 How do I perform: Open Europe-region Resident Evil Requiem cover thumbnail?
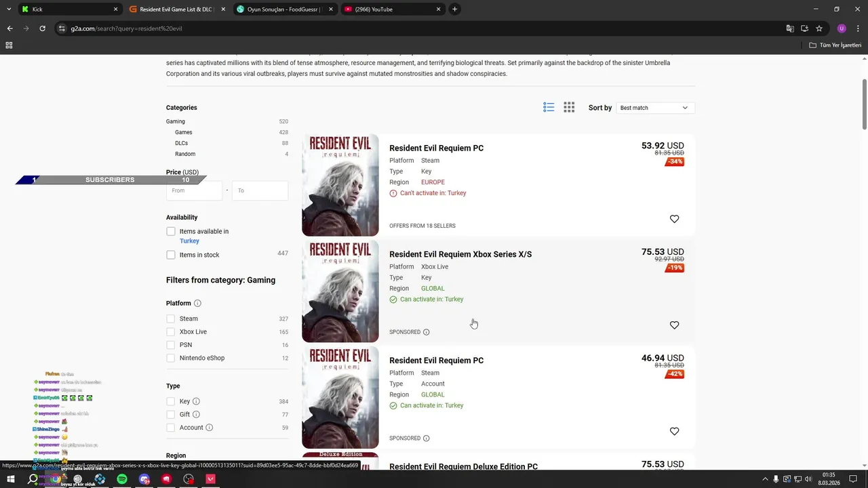[340, 185]
